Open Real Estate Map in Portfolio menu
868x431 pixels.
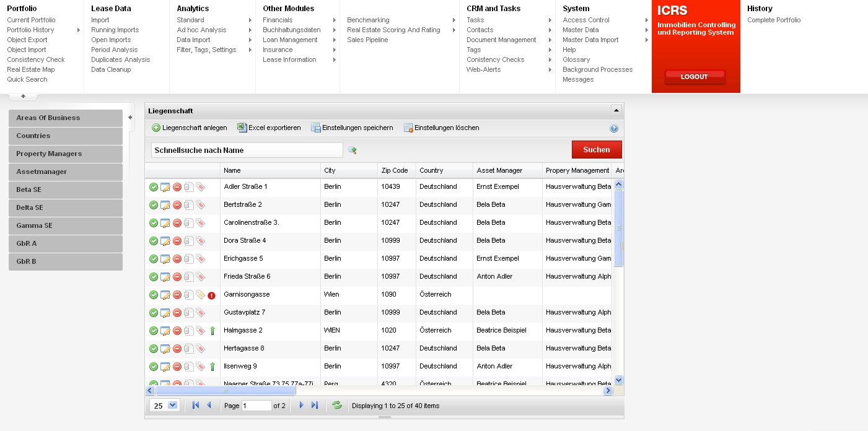pos(31,69)
